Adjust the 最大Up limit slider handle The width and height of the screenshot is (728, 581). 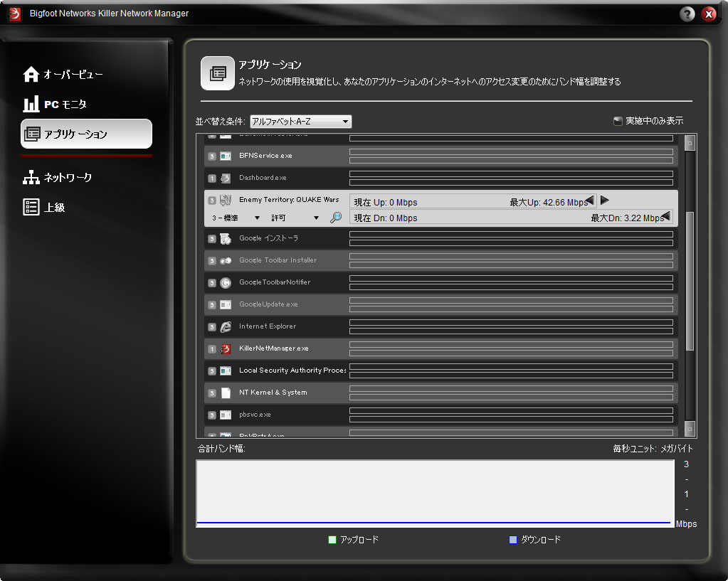coord(590,200)
